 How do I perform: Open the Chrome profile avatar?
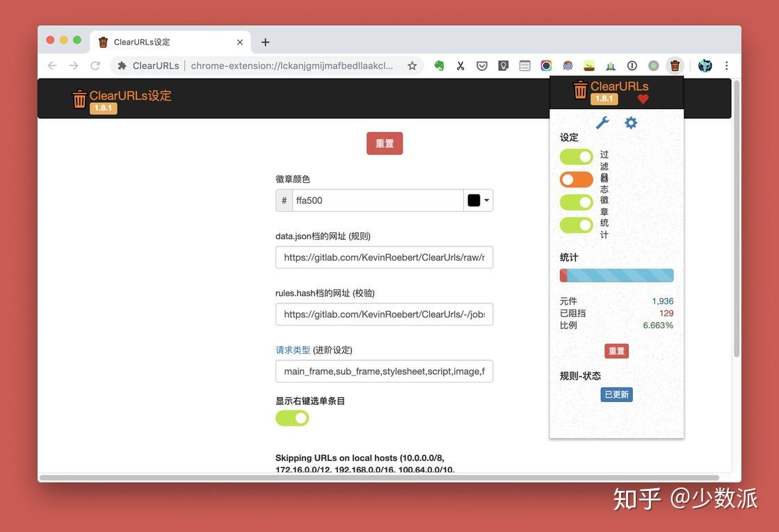[x=705, y=65]
